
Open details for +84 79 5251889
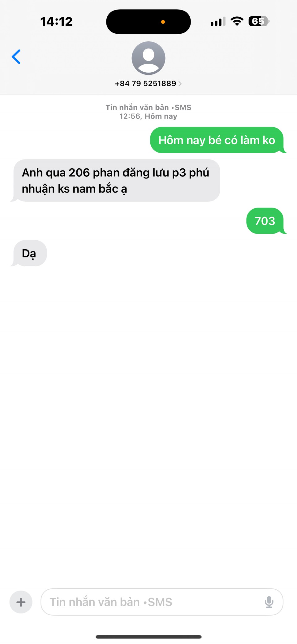(x=145, y=84)
